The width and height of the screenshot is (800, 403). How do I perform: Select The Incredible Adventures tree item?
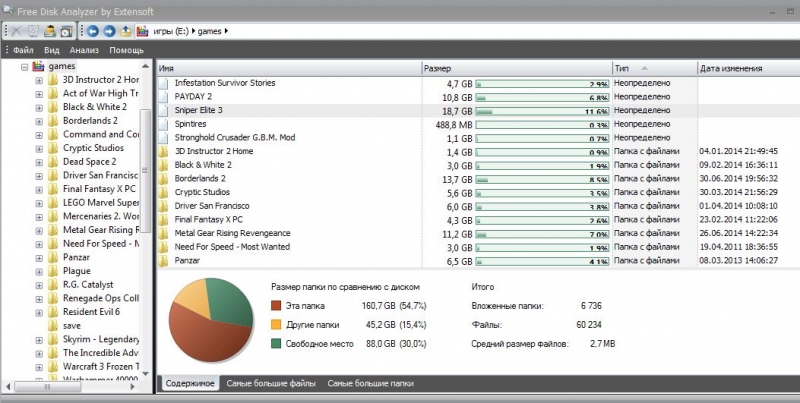tap(101, 352)
